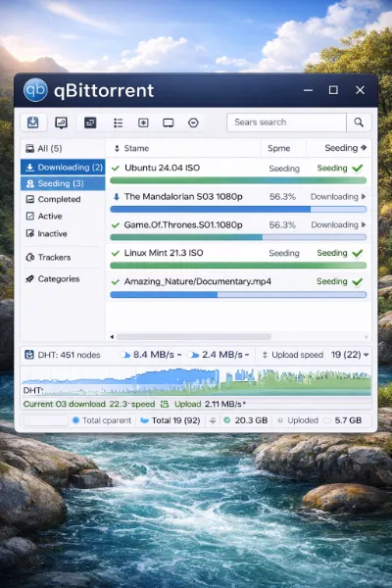Screen dimensions: 392x588
Task: Click the blue down-arrow icon before The Mandalorian
Action: point(117,197)
